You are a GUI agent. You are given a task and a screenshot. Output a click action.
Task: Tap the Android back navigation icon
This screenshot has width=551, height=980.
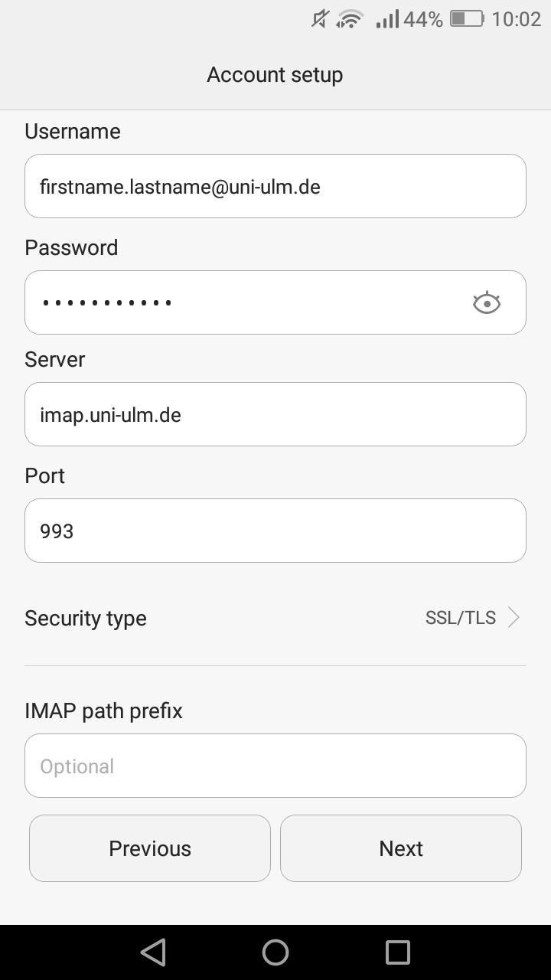coord(154,952)
